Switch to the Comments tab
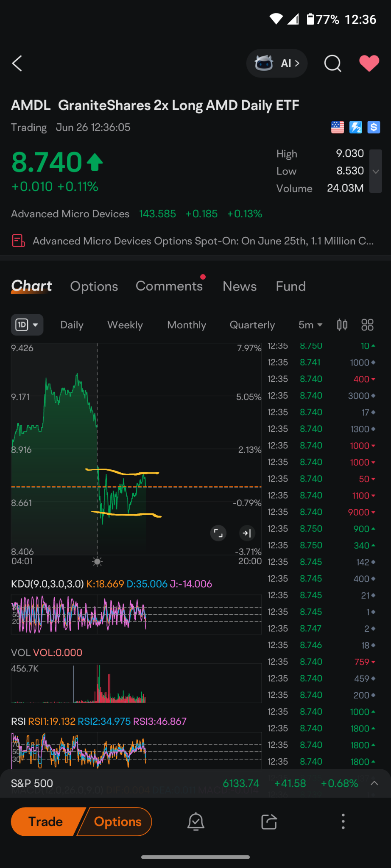This screenshot has width=391, height=868. coord(169,286)
